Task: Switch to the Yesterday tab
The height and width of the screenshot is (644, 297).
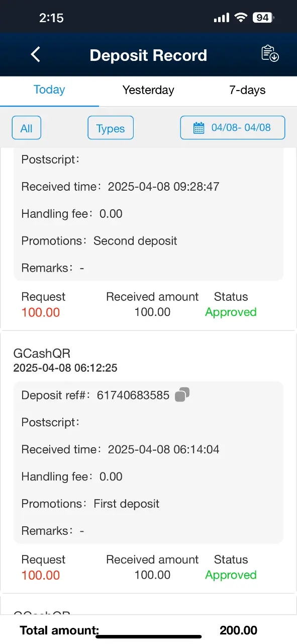Action: click(x=148, y=90)
